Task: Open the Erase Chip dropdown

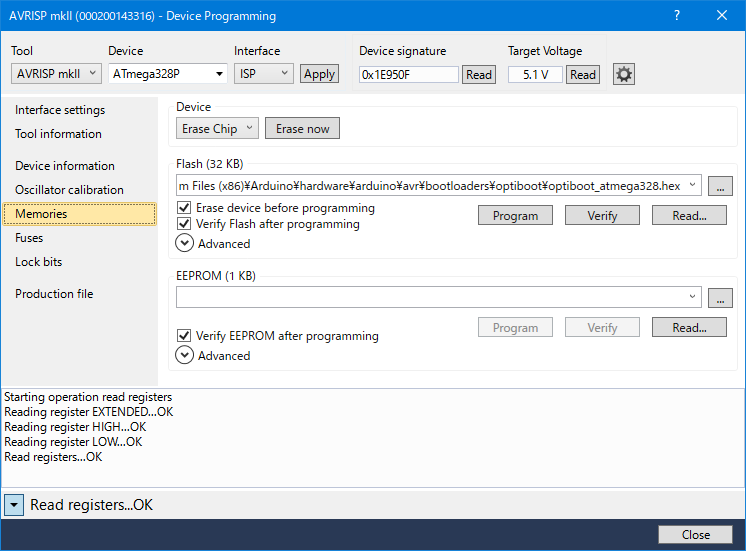Action: coord(217,128)
